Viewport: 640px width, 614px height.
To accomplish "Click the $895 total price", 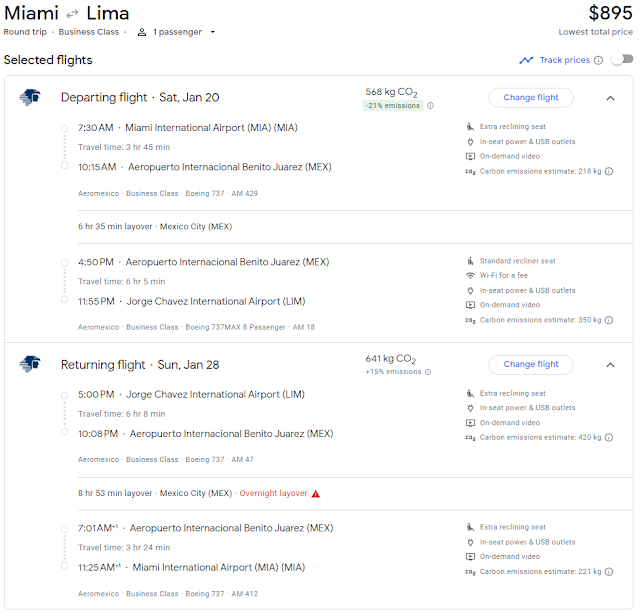I will pyautogui.click(x=610, y=13).
